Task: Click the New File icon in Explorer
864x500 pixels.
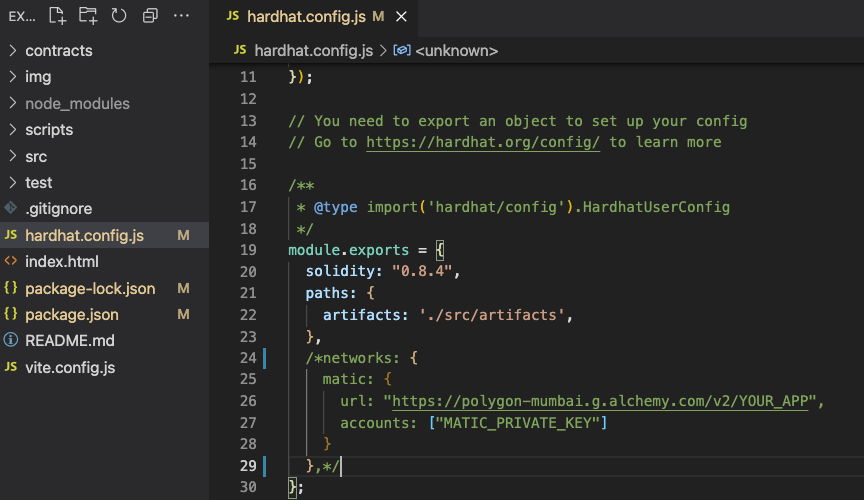Action: pos(57,16)
